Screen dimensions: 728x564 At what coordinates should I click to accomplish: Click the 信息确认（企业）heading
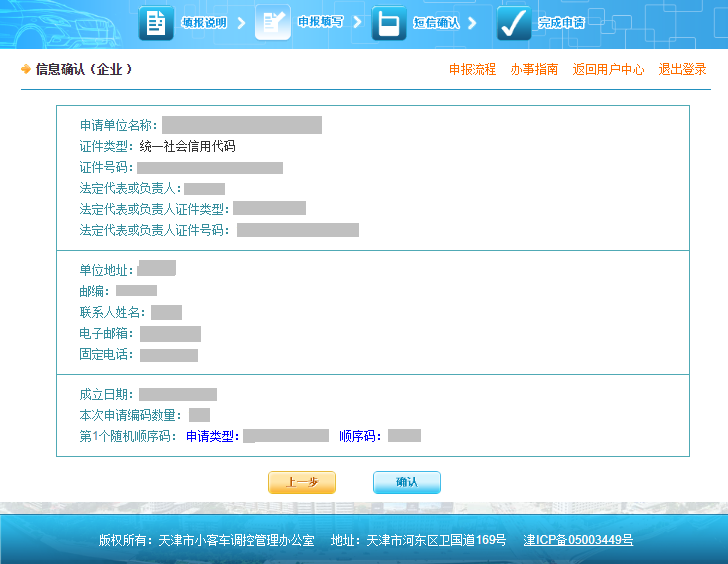[x=84, y=69]
